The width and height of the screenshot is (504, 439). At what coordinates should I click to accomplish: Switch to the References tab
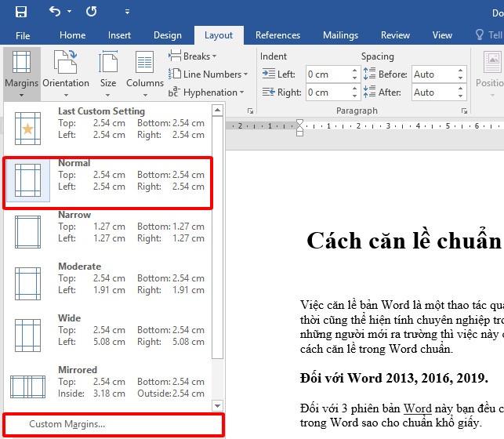[277, 35]
